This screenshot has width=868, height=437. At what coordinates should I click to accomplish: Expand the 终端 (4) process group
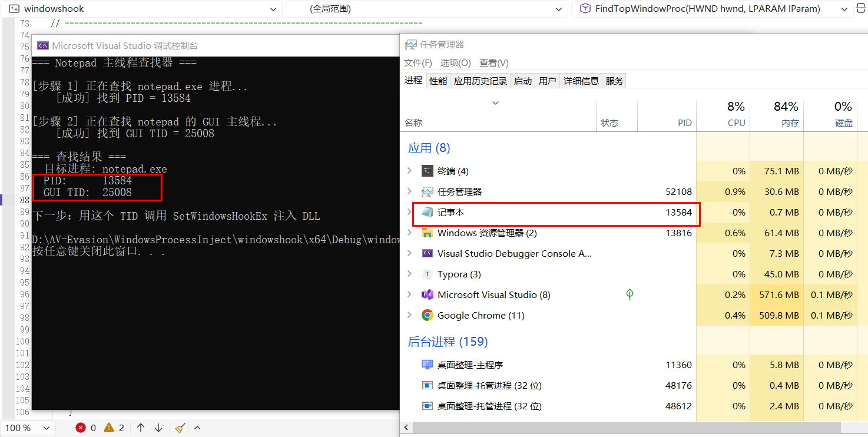410,171
